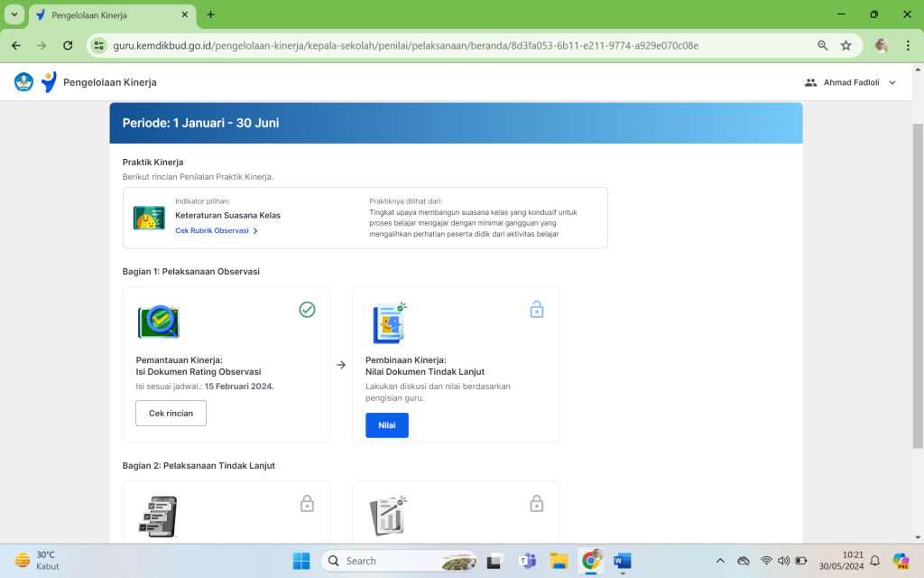The width and height of the screenshot is (924, 578).
Task: Click the Pemantauan Kinerja observation illustration
Action: [x=158, y=322]
